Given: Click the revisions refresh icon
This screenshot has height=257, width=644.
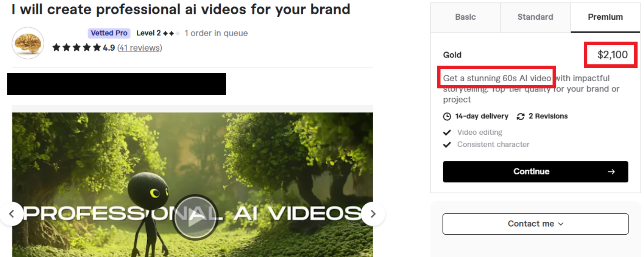Looking at the screenshot, I should point(521,116).
